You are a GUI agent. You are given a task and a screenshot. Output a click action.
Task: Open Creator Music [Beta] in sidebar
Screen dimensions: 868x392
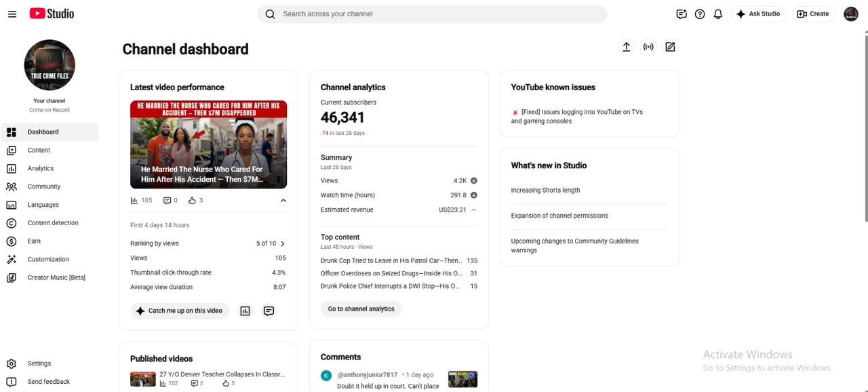pos(50,277)
